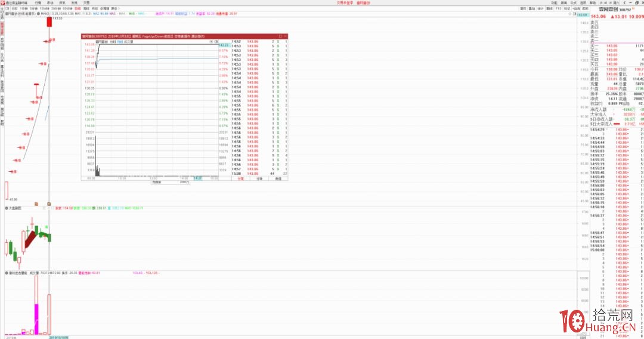Open the 市场 menu
Image resolution: width=644 pixels, height=339 pixels.
point(50,2)
